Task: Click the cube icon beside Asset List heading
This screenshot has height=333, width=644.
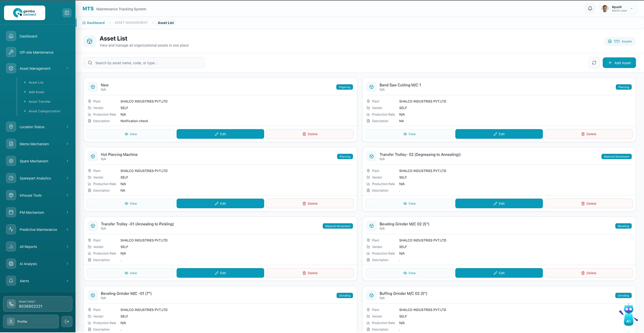Action: 90,41
